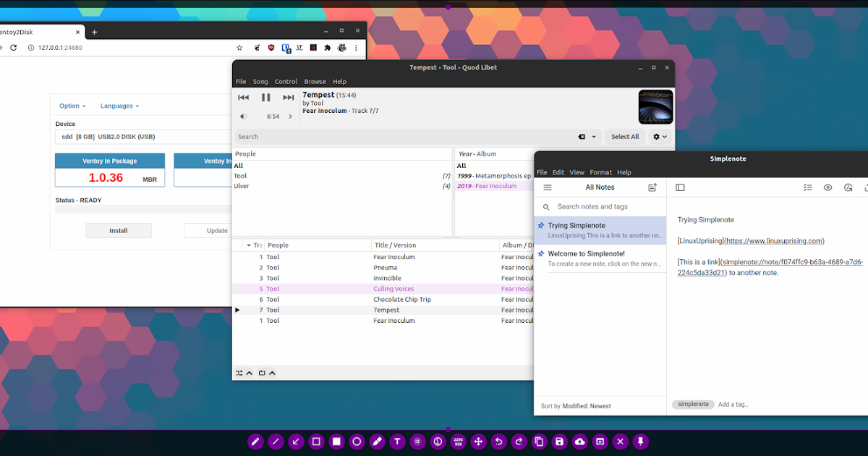This screenshot has height=456, width=868.
Task: Select the arrow drawing tool
Action: click(x=296, y=442)
